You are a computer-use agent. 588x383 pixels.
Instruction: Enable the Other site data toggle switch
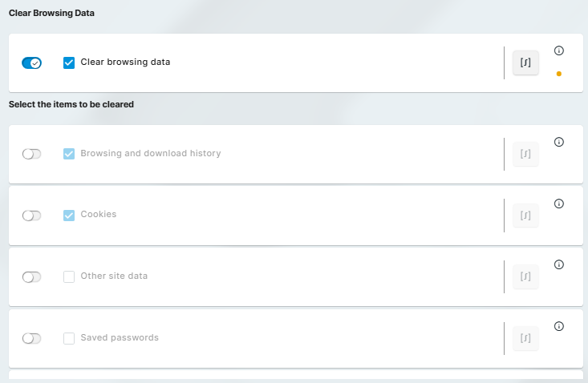(31, 276)
